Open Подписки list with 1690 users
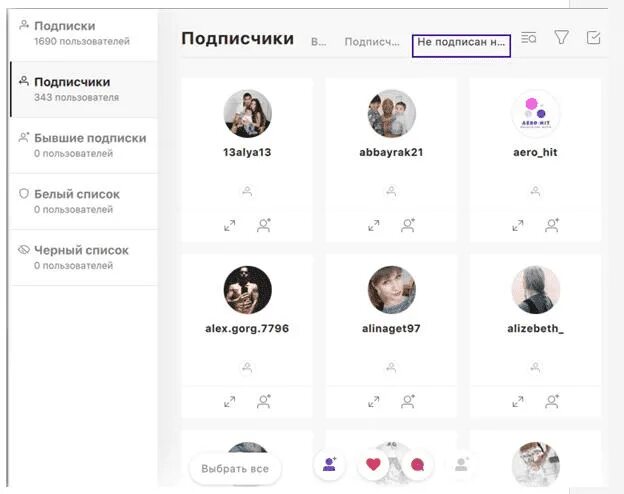Screen dimensions: 624x494 (x=84, y=33)
